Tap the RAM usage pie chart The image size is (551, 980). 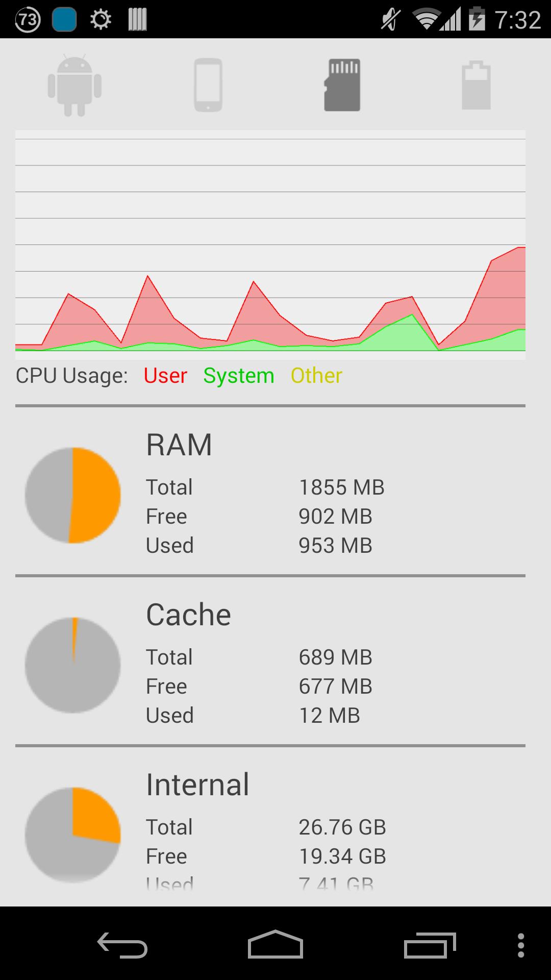pos(73,495)
